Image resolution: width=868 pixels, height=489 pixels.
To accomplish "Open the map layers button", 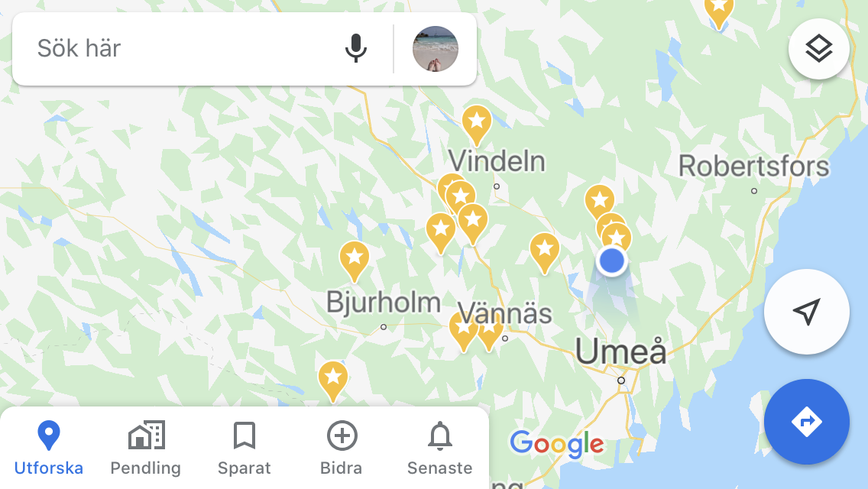I will pos(819,49).
